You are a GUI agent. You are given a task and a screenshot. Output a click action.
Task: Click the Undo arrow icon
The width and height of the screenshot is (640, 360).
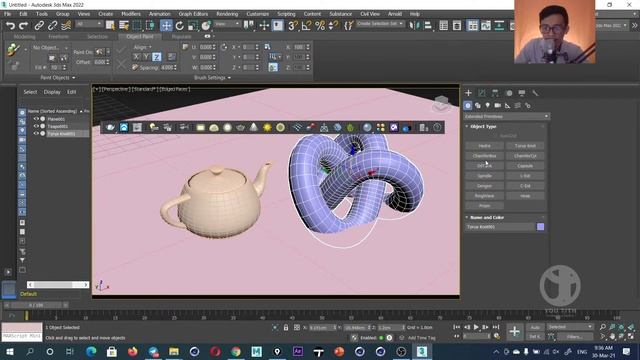(10, 26)
